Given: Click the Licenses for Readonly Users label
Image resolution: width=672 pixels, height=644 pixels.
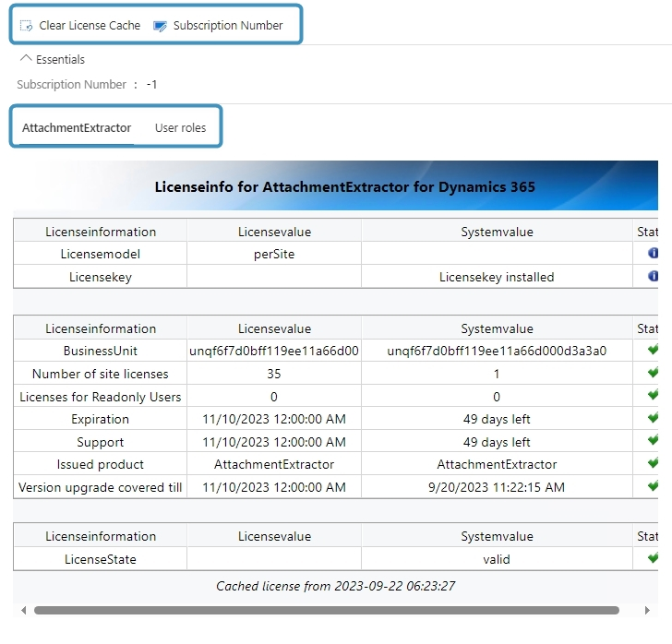Looking at the screenshot, I should [x=101, y=397].
